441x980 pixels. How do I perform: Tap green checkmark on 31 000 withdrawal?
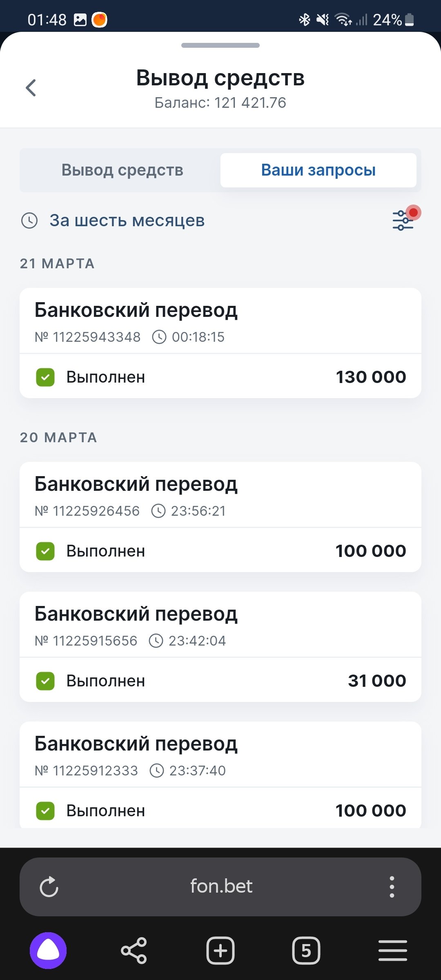pos(45,681)
